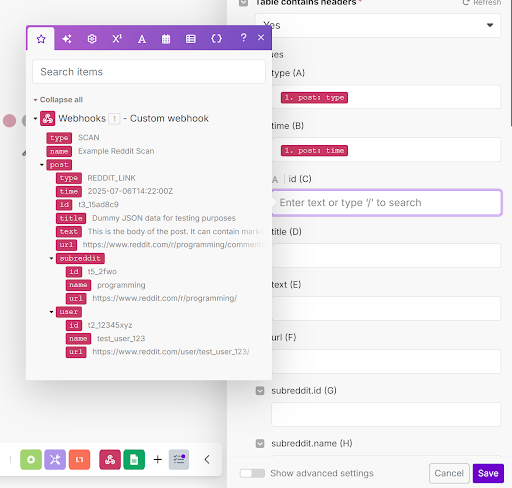Open the star favorites tab in picker

tap(41, 39)
